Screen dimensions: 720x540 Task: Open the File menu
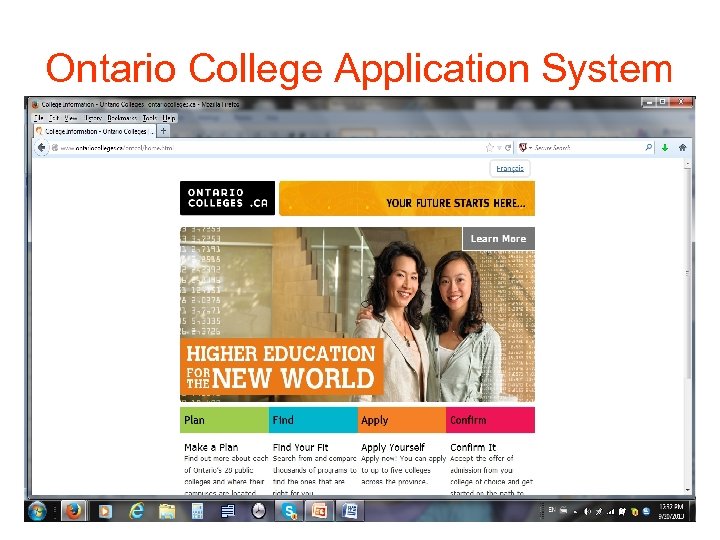(39, 118)
